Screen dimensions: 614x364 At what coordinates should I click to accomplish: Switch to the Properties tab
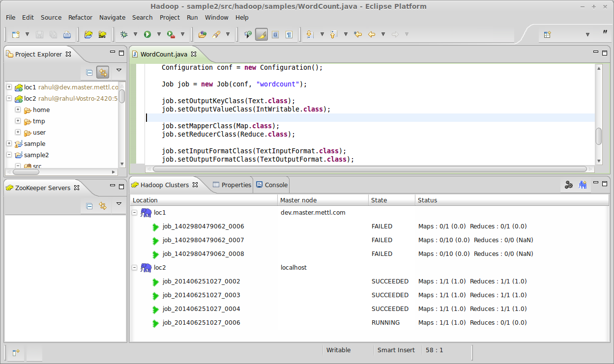(232, 185)
